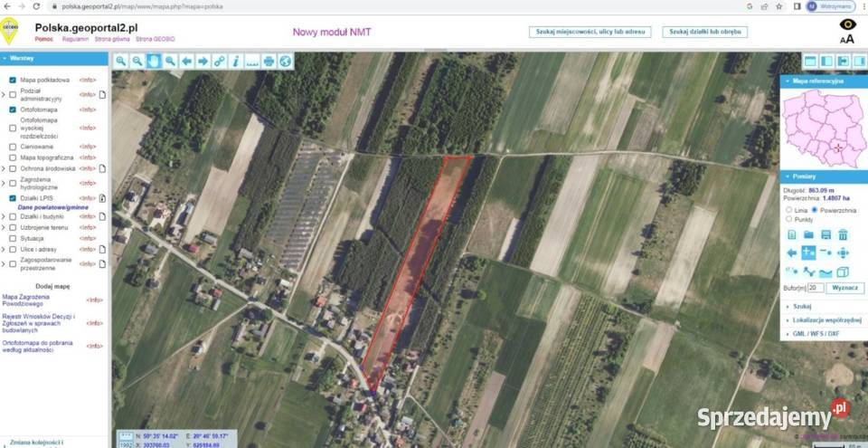Click the highlighted add point icon
The width and height of the screenshot is (868, 448).
tap(808, 253)
